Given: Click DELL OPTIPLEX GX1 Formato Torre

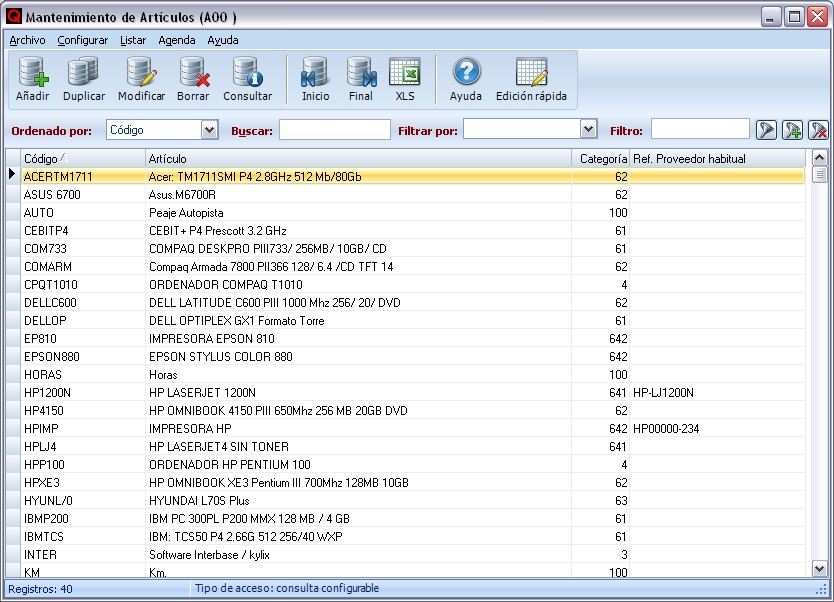Looking at the screenshot, I should tap(236, 321).
